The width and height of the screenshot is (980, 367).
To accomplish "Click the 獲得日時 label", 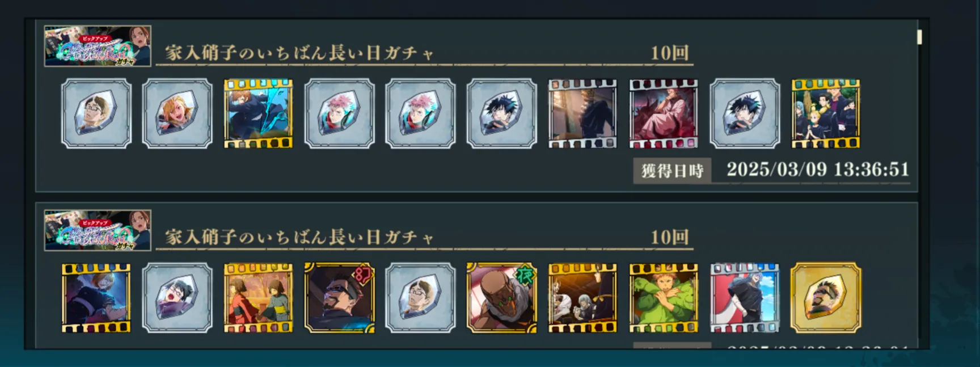I will (x=672, y=170).
